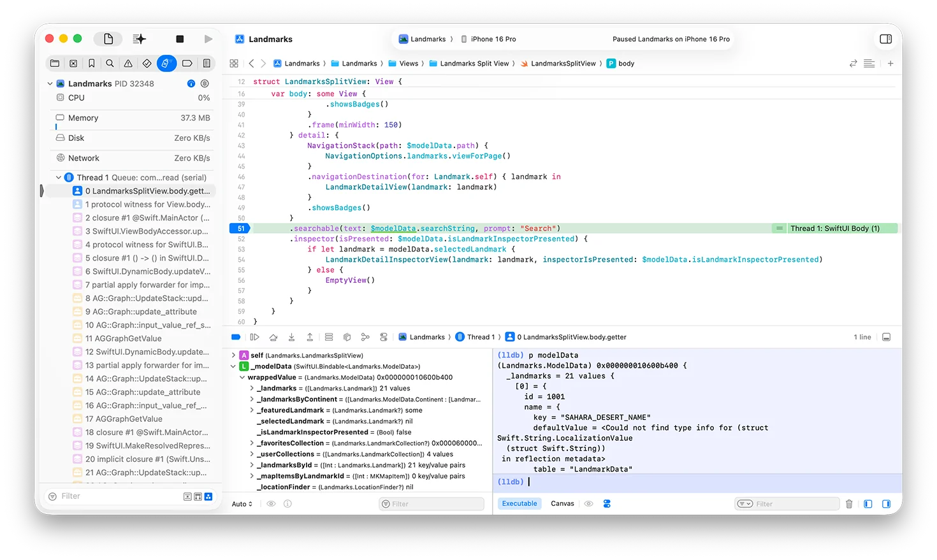Expand the _landmarks variable row
Image resolution: width=937 pixels, height=560 pixels.
pos(252,389)
